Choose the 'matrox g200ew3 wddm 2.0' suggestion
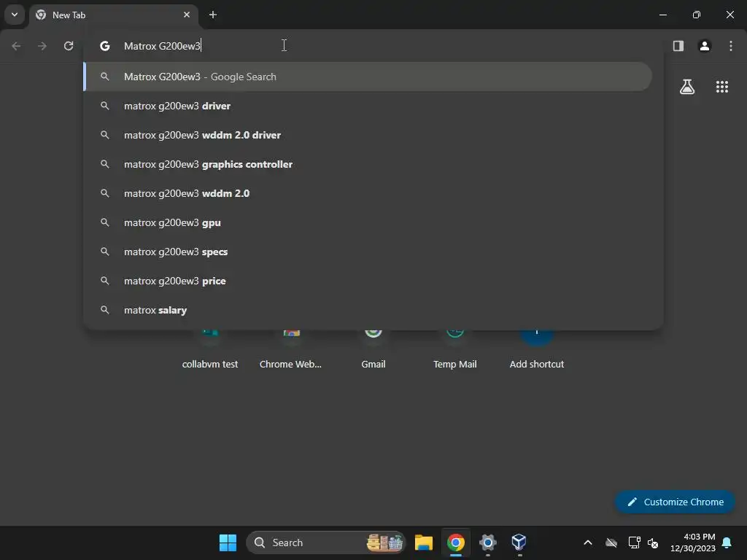Screen dimensions: 747x560 (368, 193)
